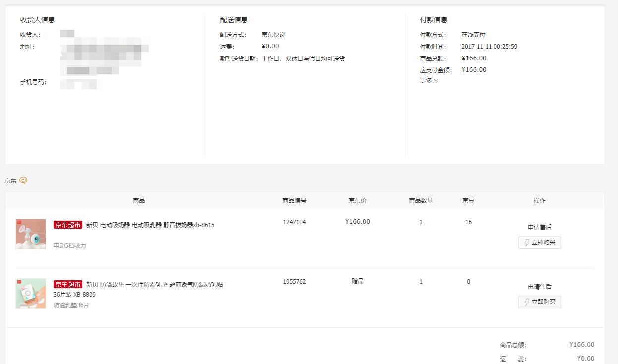Viewport: 618px width, 364px height.
Task: Click the 京东 seller name above the product table
Action: pyautogui.click(x=10, y=181)
